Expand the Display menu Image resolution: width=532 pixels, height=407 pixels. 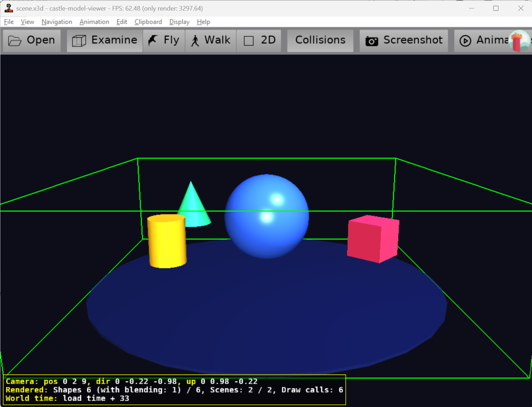tap(179, 22)
